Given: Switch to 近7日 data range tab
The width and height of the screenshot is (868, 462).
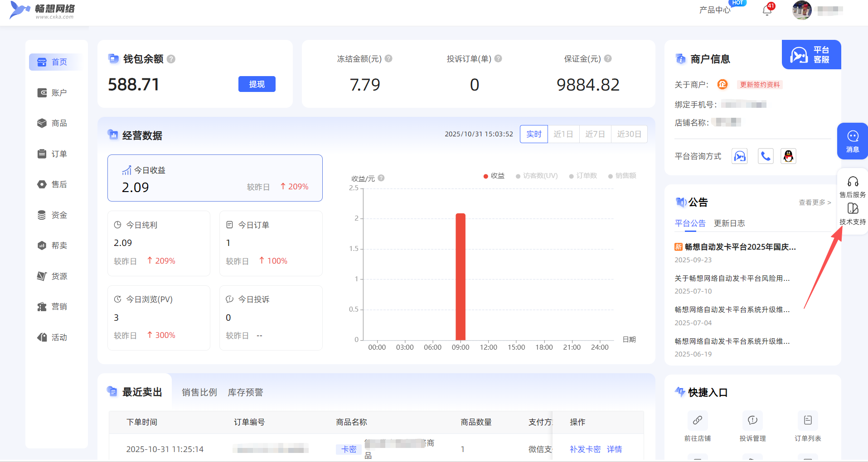Looking at the screenshot, I should 595,134.
